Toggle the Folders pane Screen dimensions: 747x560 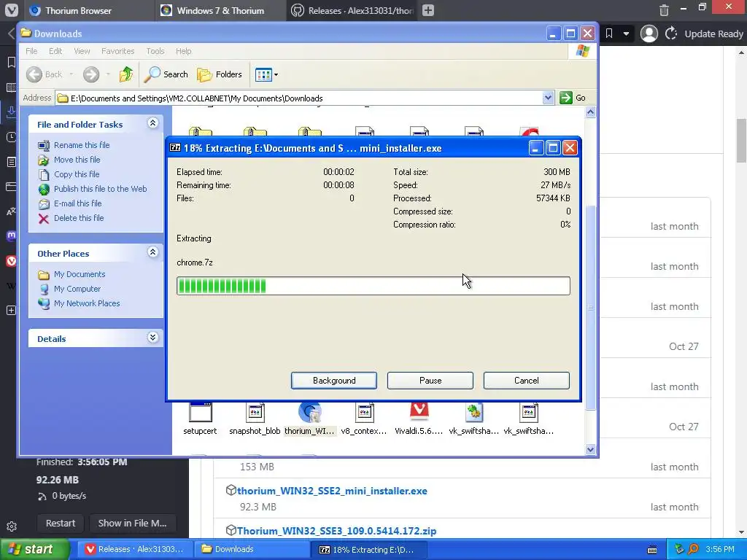[220, 74]
